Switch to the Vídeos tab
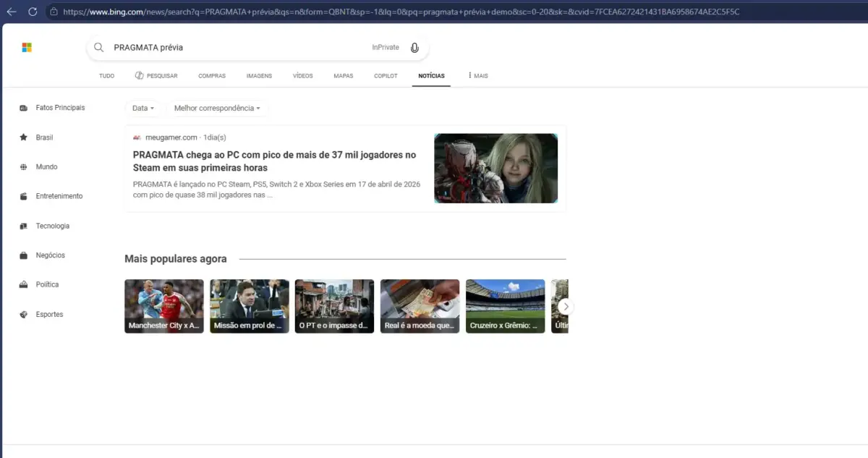The height and width of the screenshot is (458, 868). coord(303,76)
